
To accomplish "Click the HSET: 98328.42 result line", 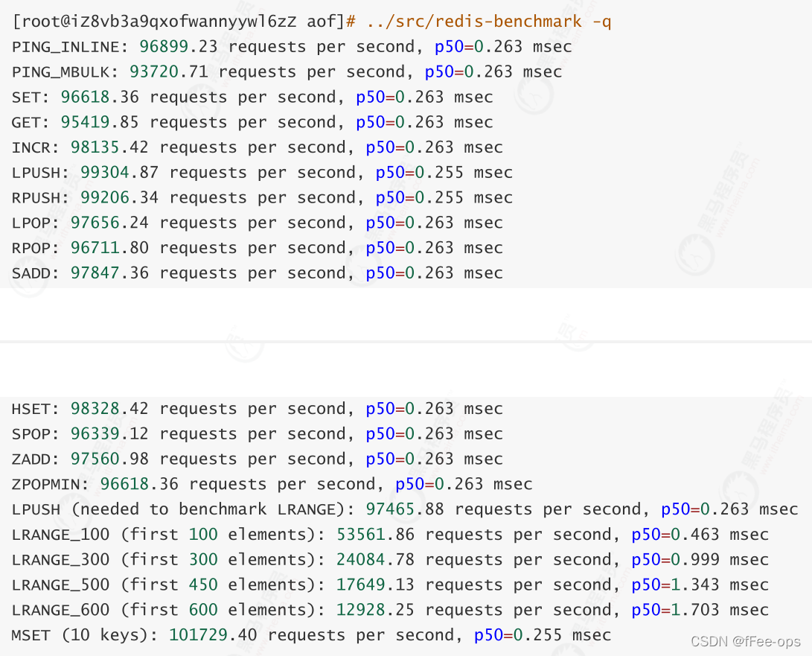I will coord(258,409).
